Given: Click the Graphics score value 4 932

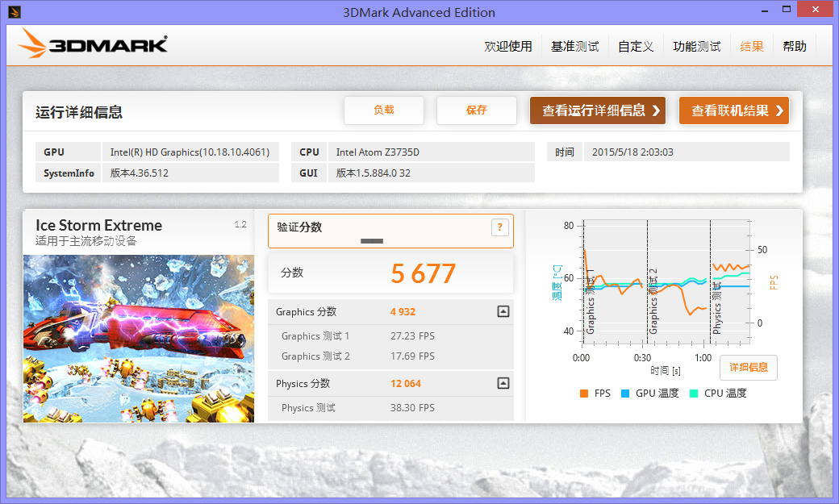Looking at the screenshot, I should point(403,312).
